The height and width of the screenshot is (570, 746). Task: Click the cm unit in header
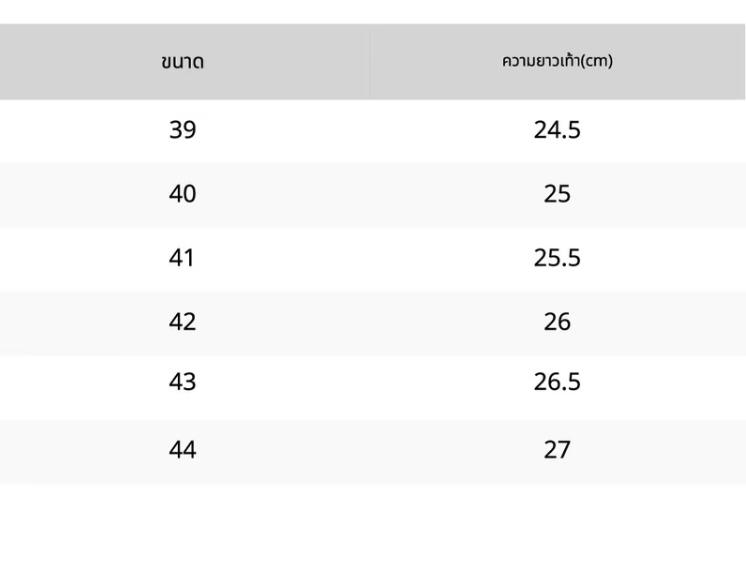[597, 61]
